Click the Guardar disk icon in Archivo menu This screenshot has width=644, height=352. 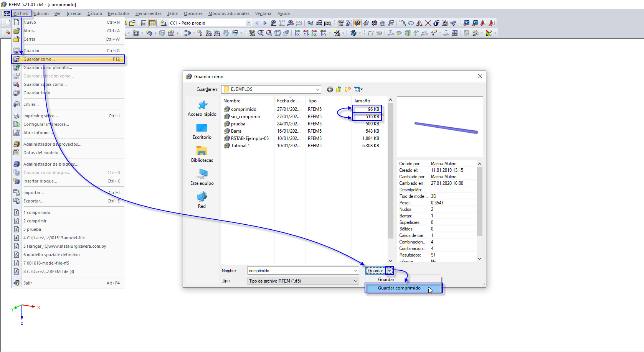[17, 51]
